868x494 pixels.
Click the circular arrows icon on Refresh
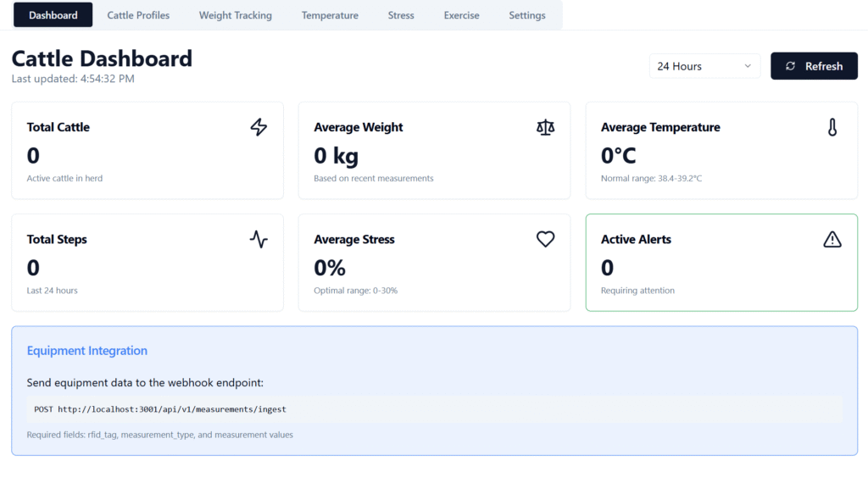click(x=791, y=66)
